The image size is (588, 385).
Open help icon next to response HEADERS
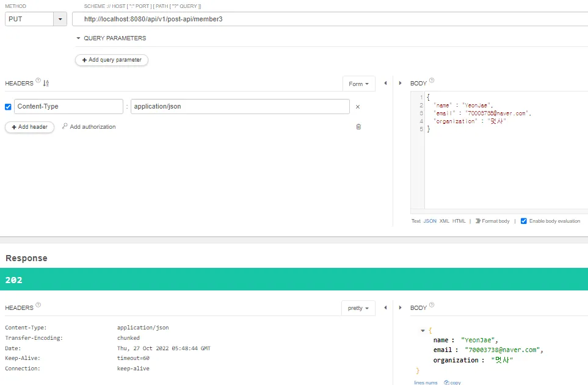click(x=38, y=305)
